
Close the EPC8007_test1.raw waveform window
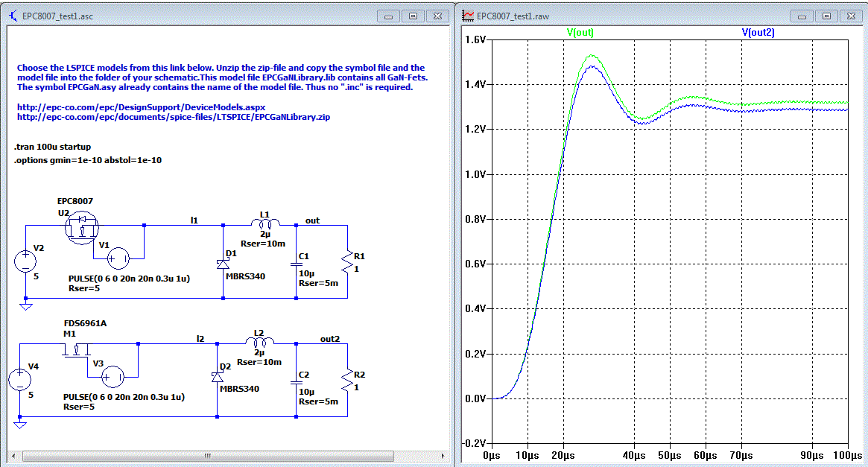coord(852,16)
